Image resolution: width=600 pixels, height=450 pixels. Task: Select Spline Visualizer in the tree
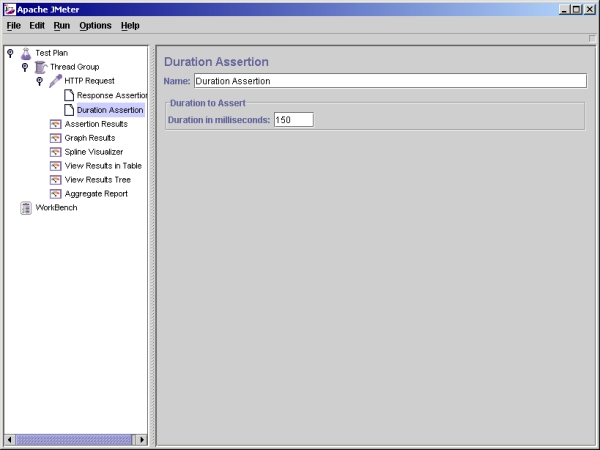(x=93, y=152)
